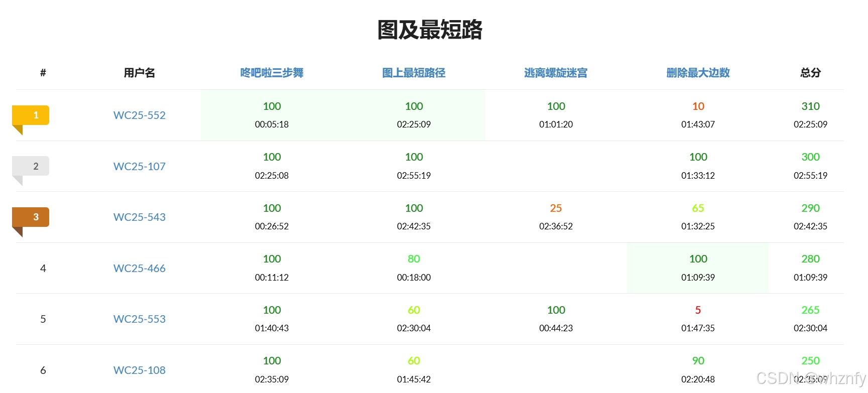
Task: Open user profile WC25-552
Action: [x=140, y=115]
